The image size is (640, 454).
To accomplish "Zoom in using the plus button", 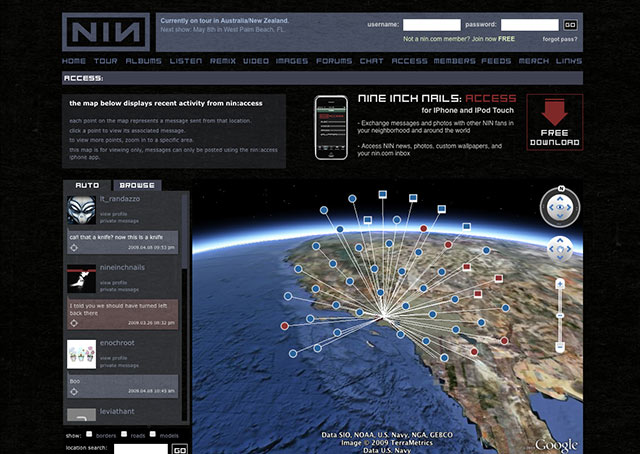I will (x=560, y=283).
